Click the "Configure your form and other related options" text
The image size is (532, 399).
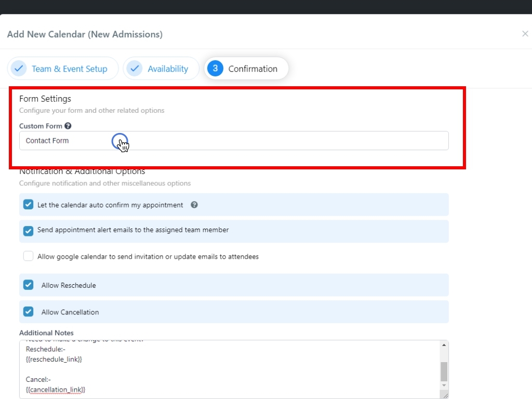tap(91, 110)
